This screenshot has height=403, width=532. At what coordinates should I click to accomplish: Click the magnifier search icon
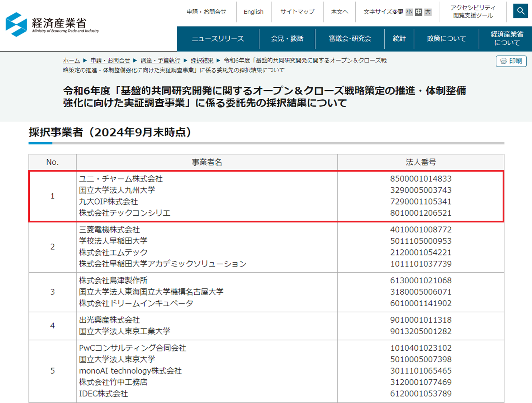[x=520, y=11]
